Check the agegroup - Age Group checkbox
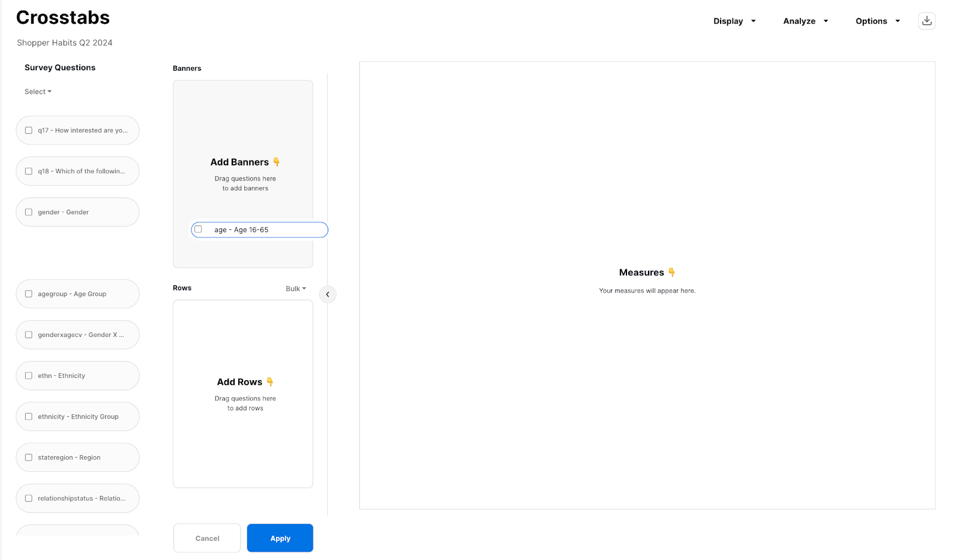The height and width of the screenshot is (560, 960). [29, 294]
